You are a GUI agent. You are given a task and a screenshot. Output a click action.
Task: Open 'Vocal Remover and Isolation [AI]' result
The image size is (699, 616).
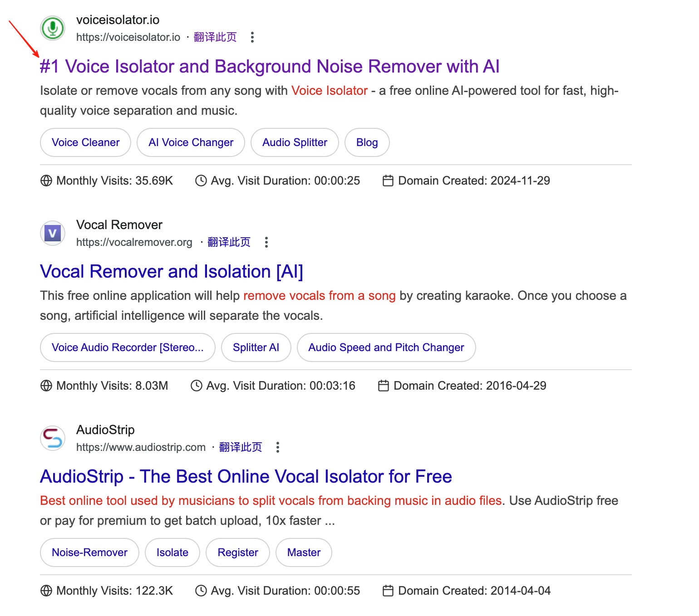tap(172, 272)
